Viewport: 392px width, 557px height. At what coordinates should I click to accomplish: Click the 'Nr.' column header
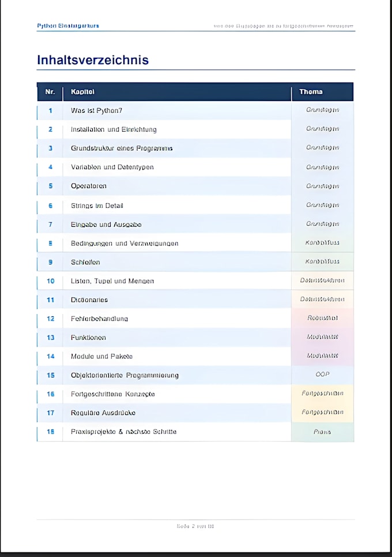[x=50, y=92]
